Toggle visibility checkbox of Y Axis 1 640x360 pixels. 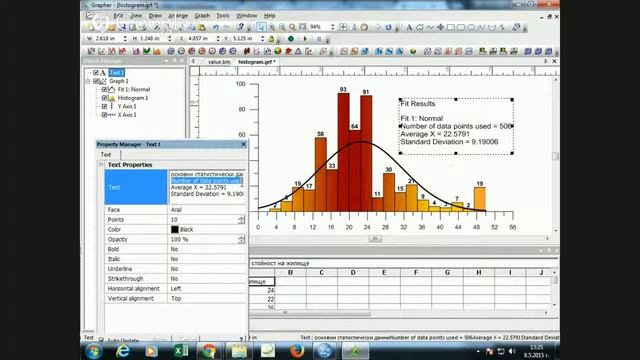(104, 107)
